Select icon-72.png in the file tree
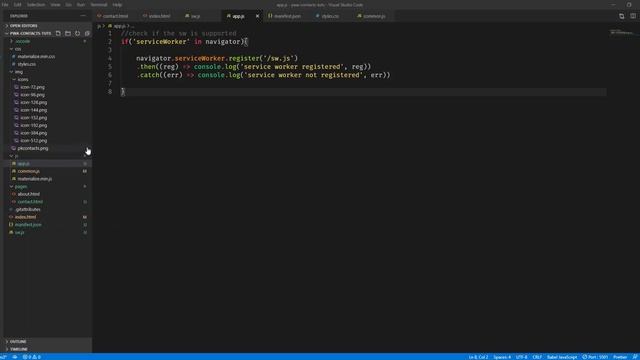The image size is (640, 360). tap(32, 87)
